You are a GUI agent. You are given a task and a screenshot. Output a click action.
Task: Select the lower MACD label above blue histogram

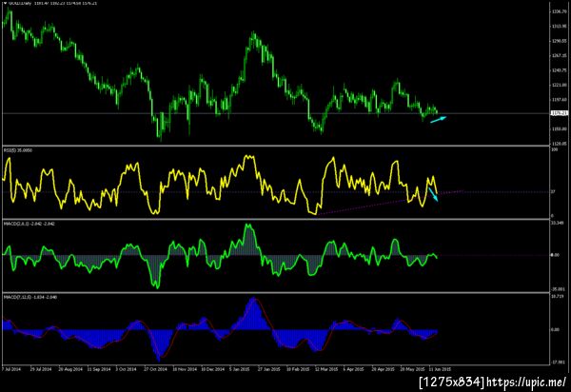pos(30,298)
